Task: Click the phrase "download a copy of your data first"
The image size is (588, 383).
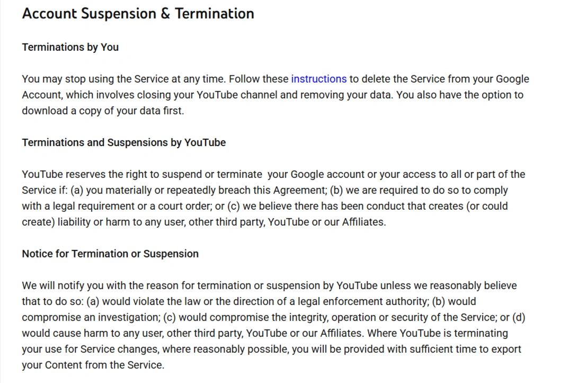Action: click(102, 111)
